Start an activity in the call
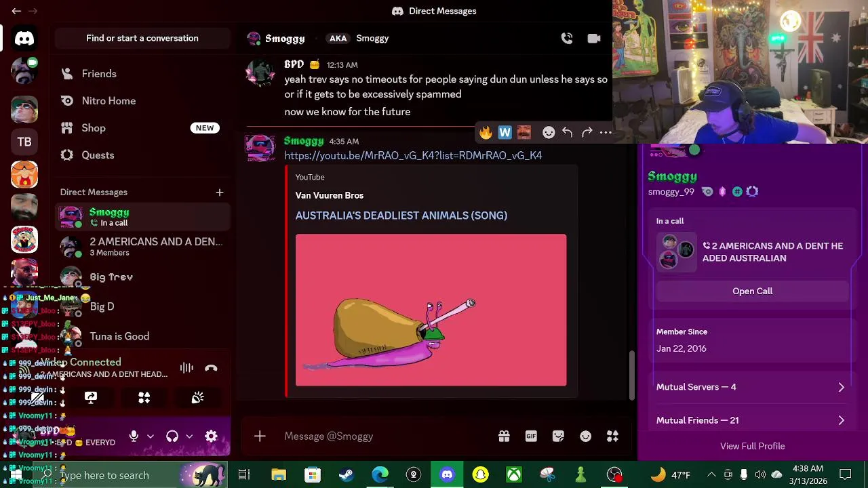 click(x=144, y=398)
